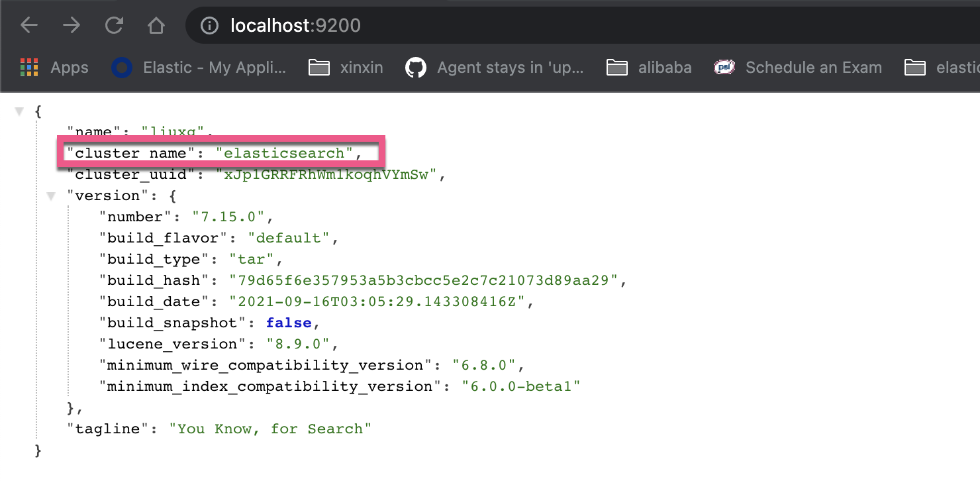Open the browser home page icon
The width and height of the screenshot is (980, 481).
pyautogui.click(x=156, y=26)
